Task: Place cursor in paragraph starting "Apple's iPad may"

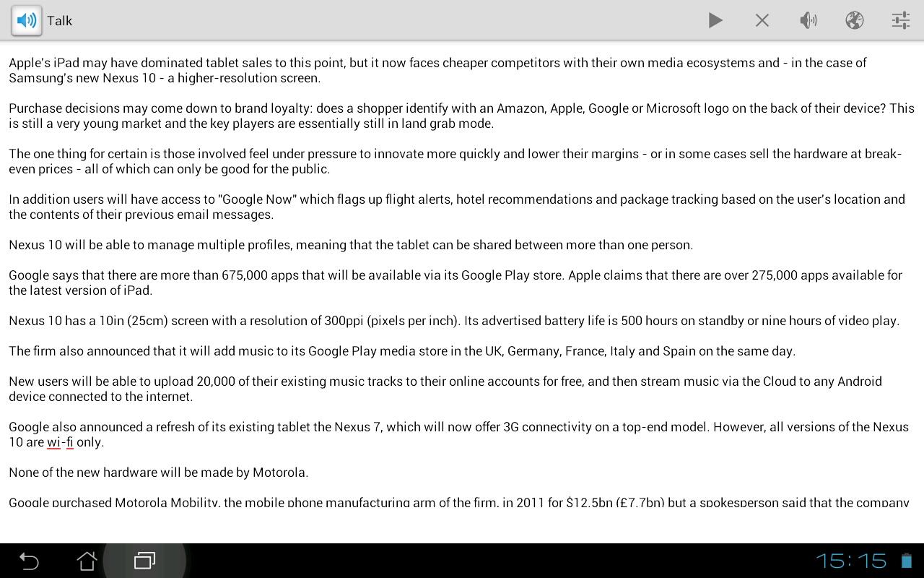Action: pos(437,70)
